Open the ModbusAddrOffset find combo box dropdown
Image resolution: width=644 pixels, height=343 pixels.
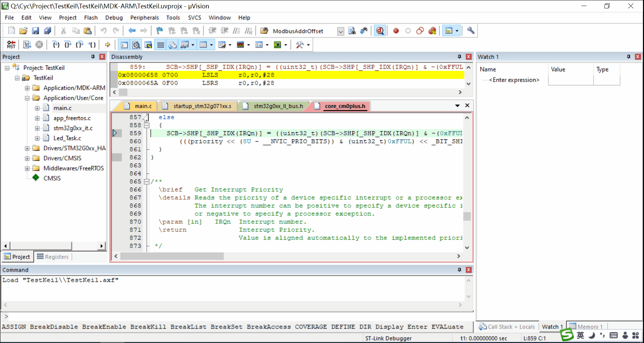point(340,31)
